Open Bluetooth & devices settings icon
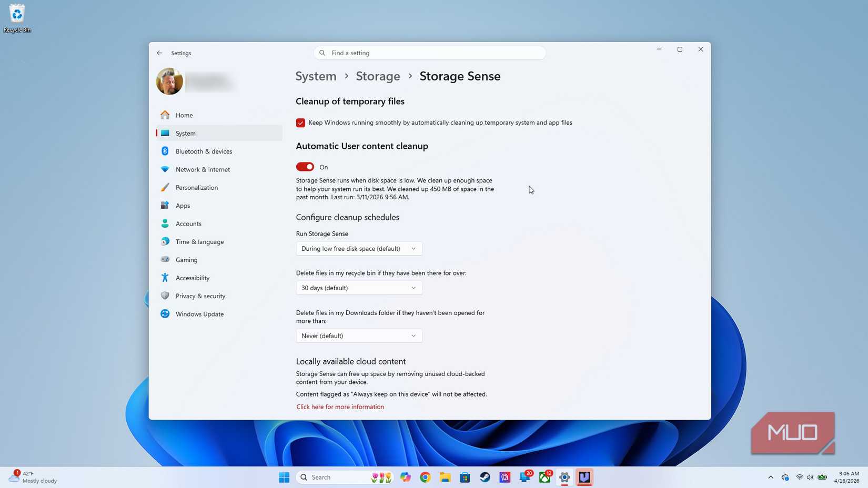Screen dimensions: 868x488 point(165,151)
